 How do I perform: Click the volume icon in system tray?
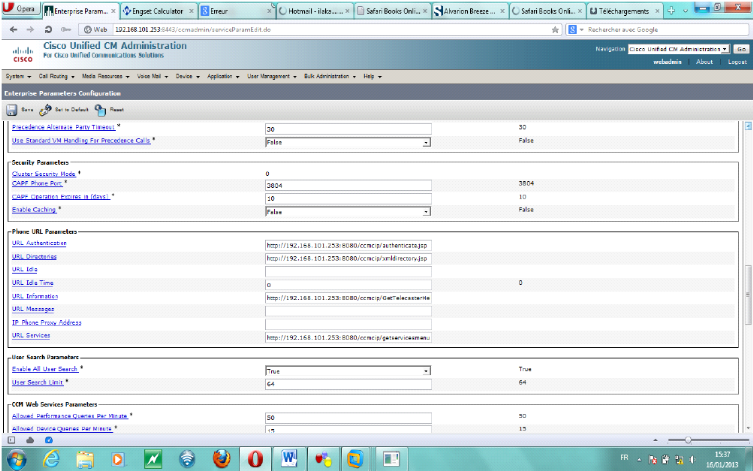click(692, 459)
